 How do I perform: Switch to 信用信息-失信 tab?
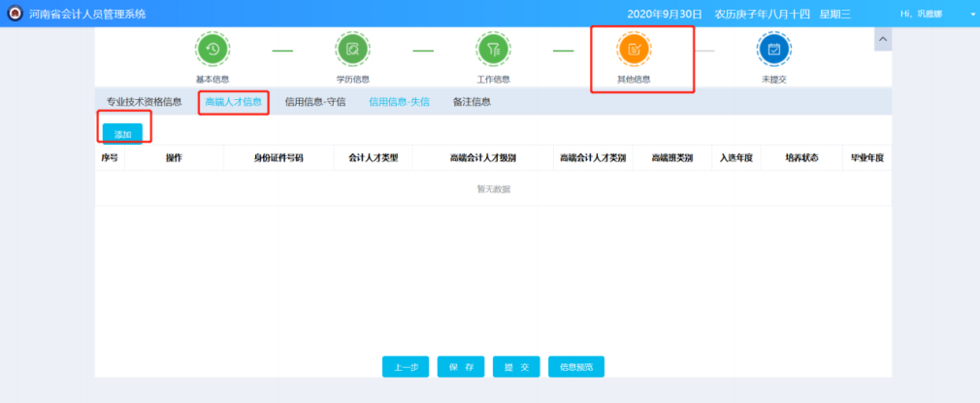click(x=399, y=102)
